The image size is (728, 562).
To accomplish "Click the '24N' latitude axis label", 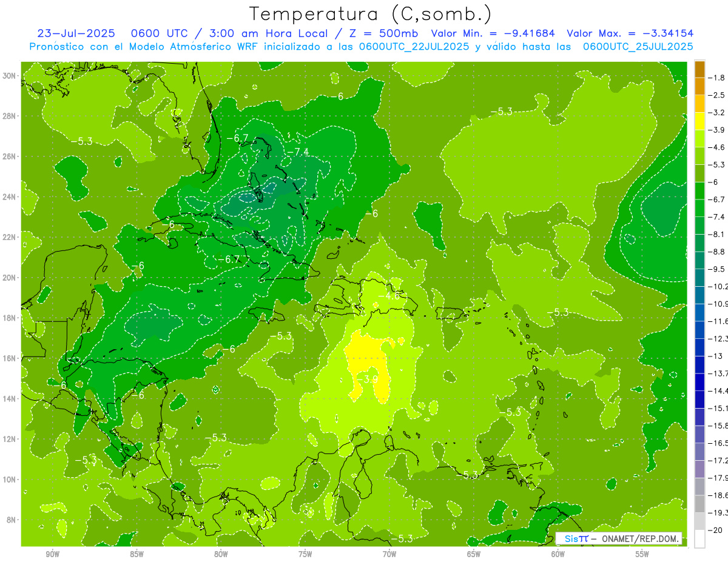I will 10,196.
